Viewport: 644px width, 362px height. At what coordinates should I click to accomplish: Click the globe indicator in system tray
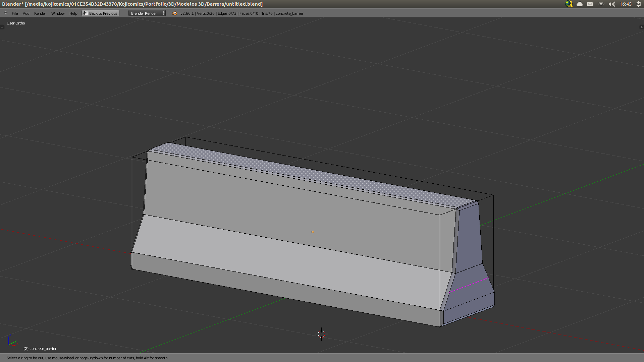pos(569,4)
